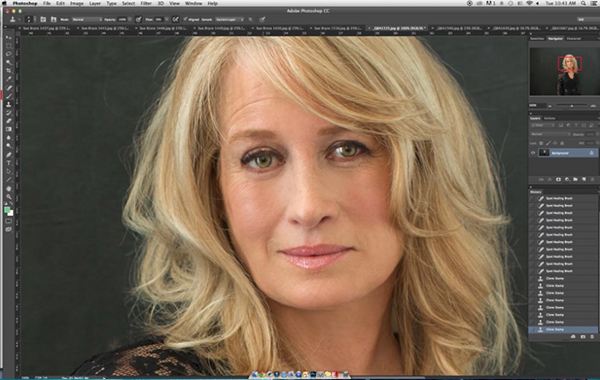The image size is (600, 380).
Task: Select the Eyedropper tool
Action: pyautogui.click(x=8, y=79)
